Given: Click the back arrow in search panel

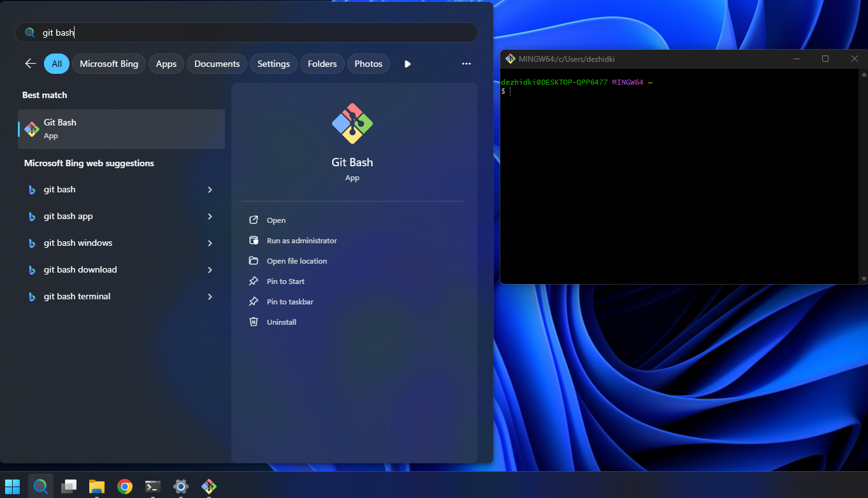Looking at the screenshot, I should [30, 64].
